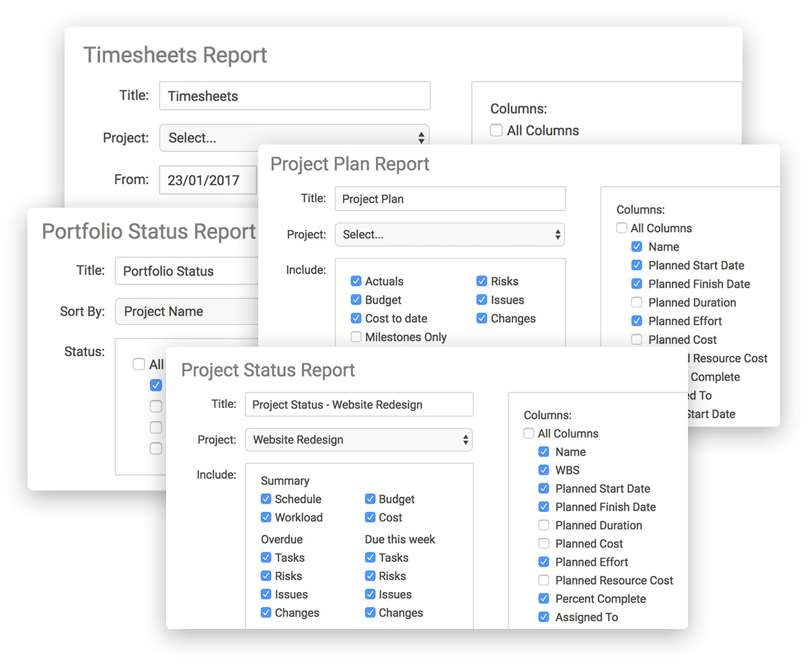Uncheck Planned Start Date in Project Status
Viewport: 807px width, 672px height.
pos(544,489)
